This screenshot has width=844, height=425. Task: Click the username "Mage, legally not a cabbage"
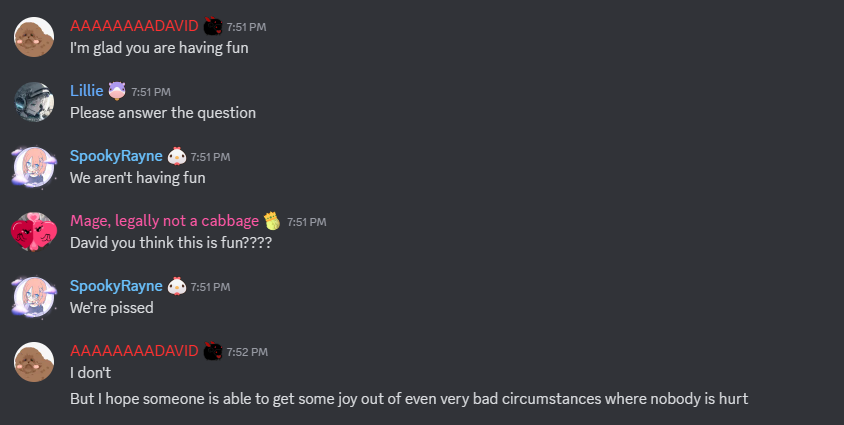164,221
